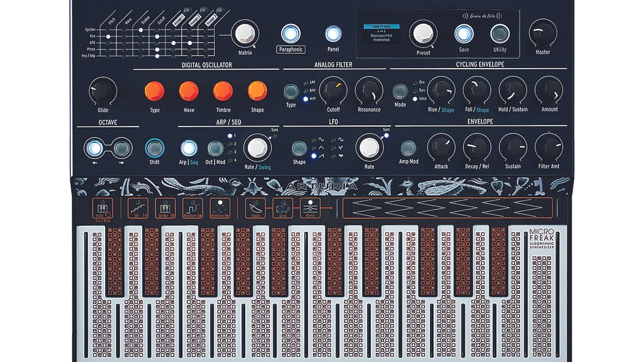644x362 pixels.
Task: Enable Paraphonic mode
Action: pyautogui.click(x=290, y=33)
